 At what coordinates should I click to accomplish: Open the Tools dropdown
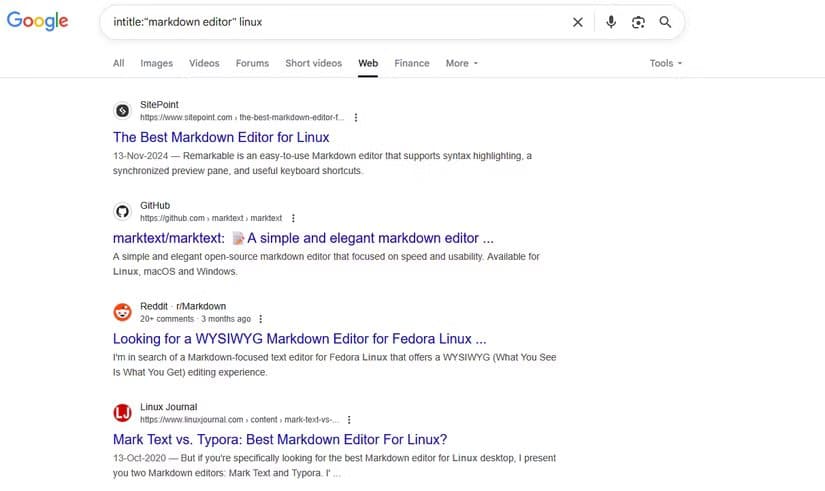point(666,63)
